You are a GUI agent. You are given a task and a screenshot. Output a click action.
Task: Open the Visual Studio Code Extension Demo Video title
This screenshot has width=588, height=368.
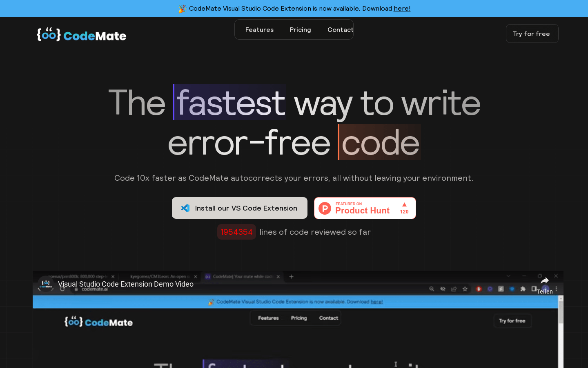pyautogui.click(x=126, y=284)
